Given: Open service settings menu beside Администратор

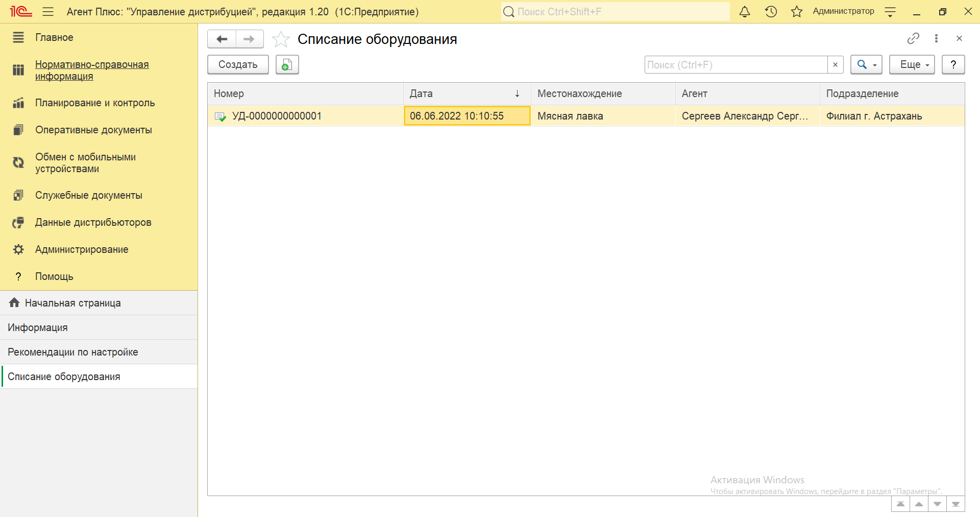Looking at the screenshot, I should (890, 12).
